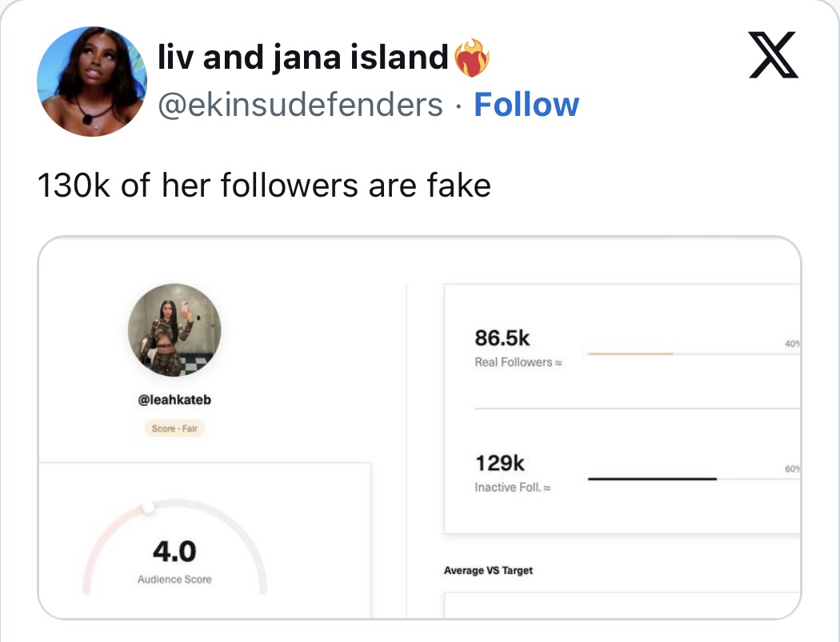The width and height of the screenshot is (840, 642).
Task: Select the 86.5k Real Followers figure
Action: click(x=502, y=338)
